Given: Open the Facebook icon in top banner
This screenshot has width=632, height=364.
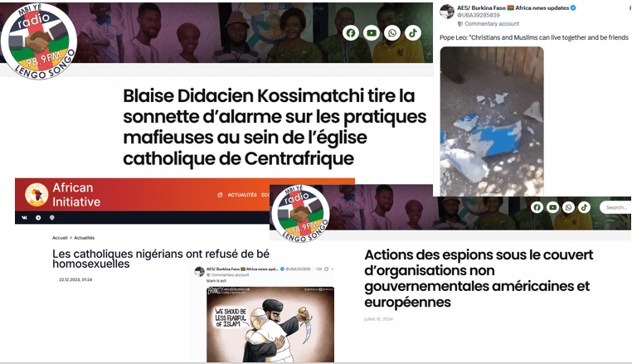Looking at the screenshot, I should click(351, 33).
